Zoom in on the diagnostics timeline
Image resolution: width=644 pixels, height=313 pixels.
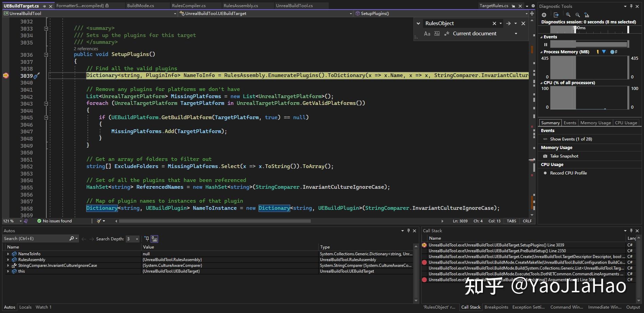click(x=568, y=15)
